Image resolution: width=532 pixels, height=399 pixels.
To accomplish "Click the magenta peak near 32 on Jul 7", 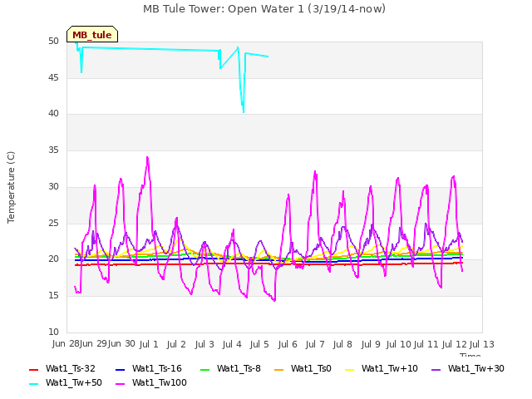I will [315, 172].
